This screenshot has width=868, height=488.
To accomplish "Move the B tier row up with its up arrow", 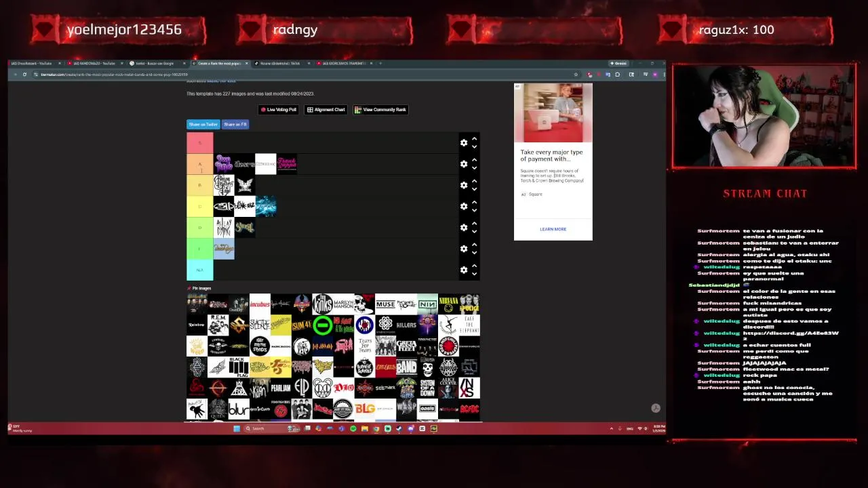I will click(475, 181).
